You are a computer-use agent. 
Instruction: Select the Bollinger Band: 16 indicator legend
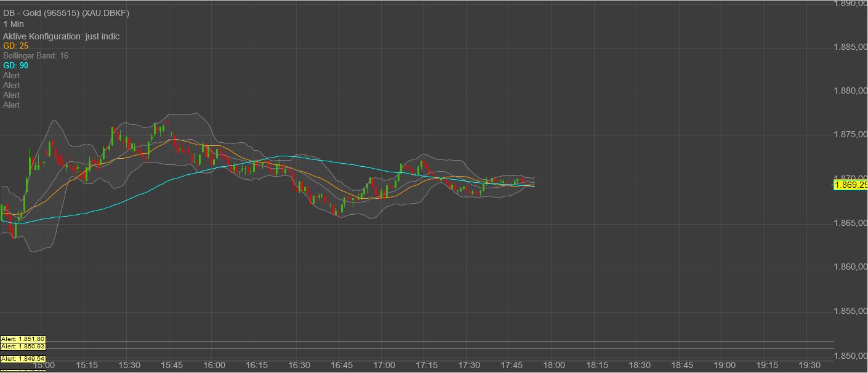pos(36,56)
